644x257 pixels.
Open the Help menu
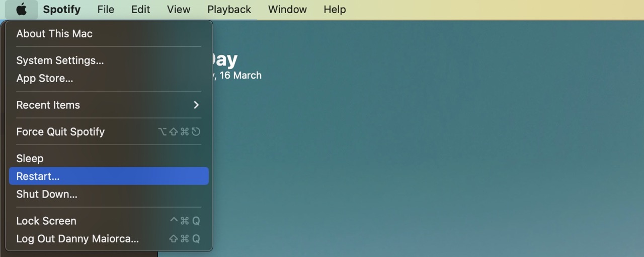click(x=335, y=10)
